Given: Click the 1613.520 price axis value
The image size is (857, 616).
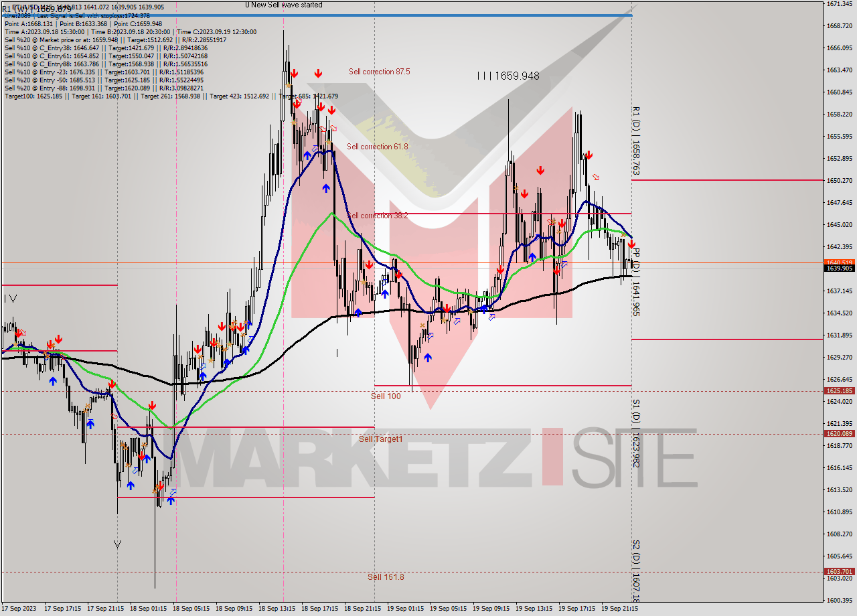Looking at the screenshot, I should pos(839,490).
